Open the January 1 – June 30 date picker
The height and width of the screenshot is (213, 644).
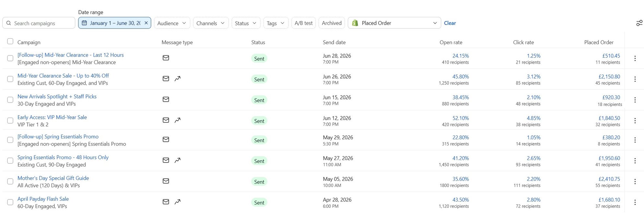[x=114, y=23]
